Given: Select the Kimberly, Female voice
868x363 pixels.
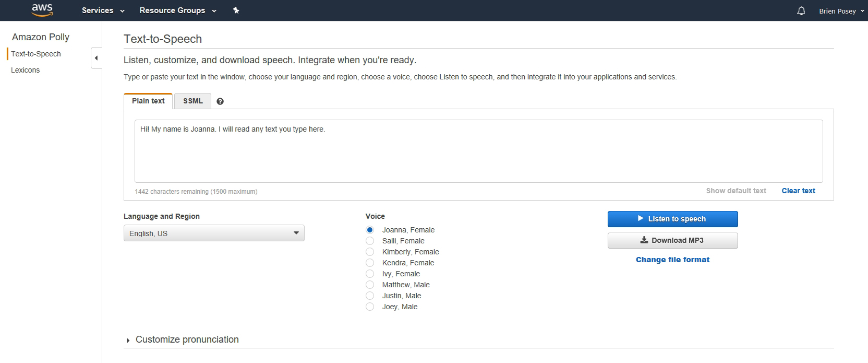Looking at the screenshot, I should [370, 252].
